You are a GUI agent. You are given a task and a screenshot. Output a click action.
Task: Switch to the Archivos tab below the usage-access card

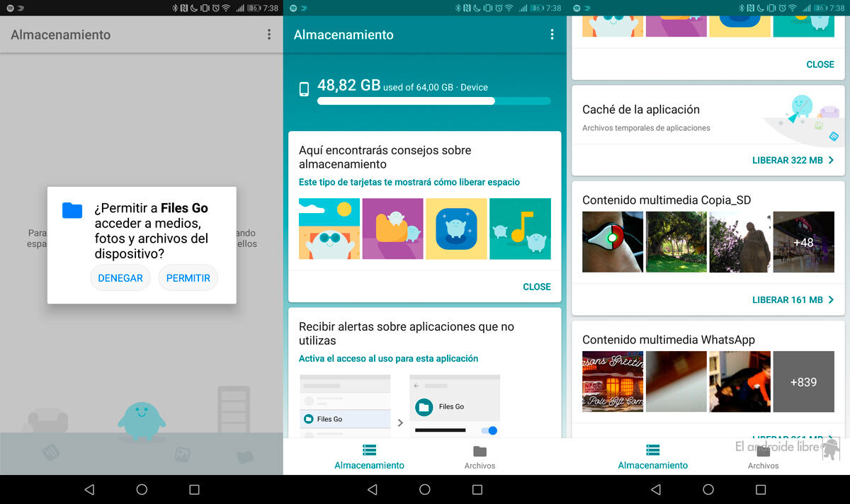(480, 457)
